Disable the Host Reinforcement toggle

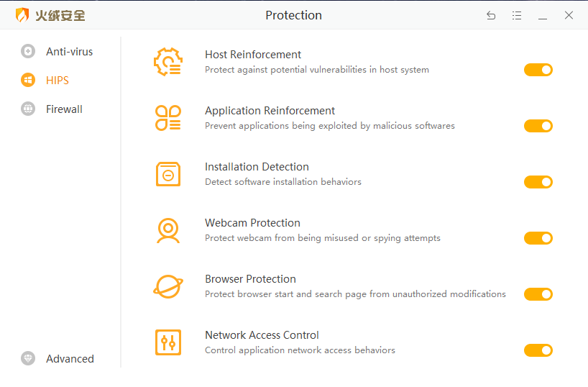[x=538, y=70]
